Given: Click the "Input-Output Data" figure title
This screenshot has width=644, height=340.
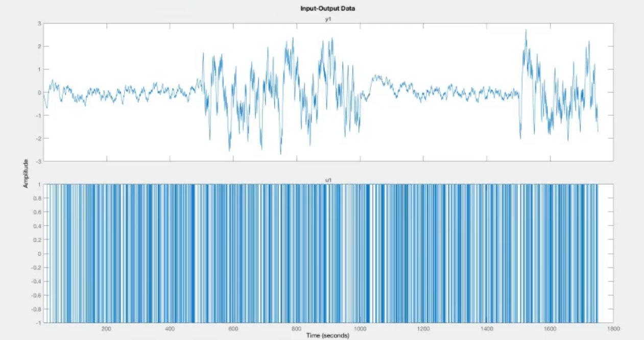Looking at the screenshot, I should point(328,9).
